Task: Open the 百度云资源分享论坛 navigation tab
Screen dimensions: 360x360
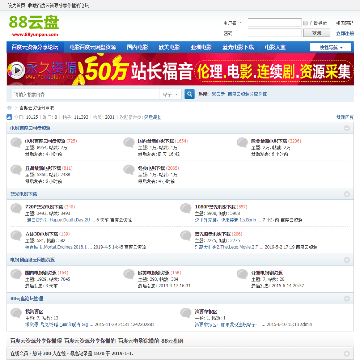Action: pos(35,47)
